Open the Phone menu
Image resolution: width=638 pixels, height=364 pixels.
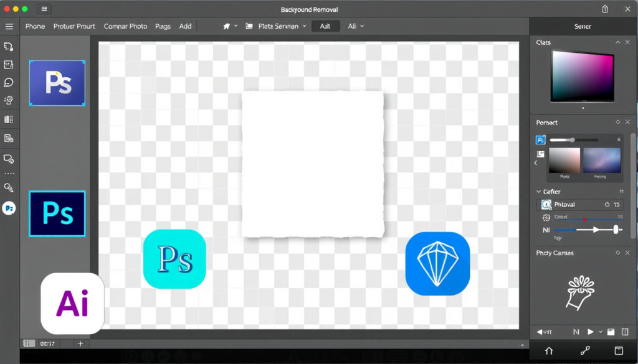tap(36, 26)
